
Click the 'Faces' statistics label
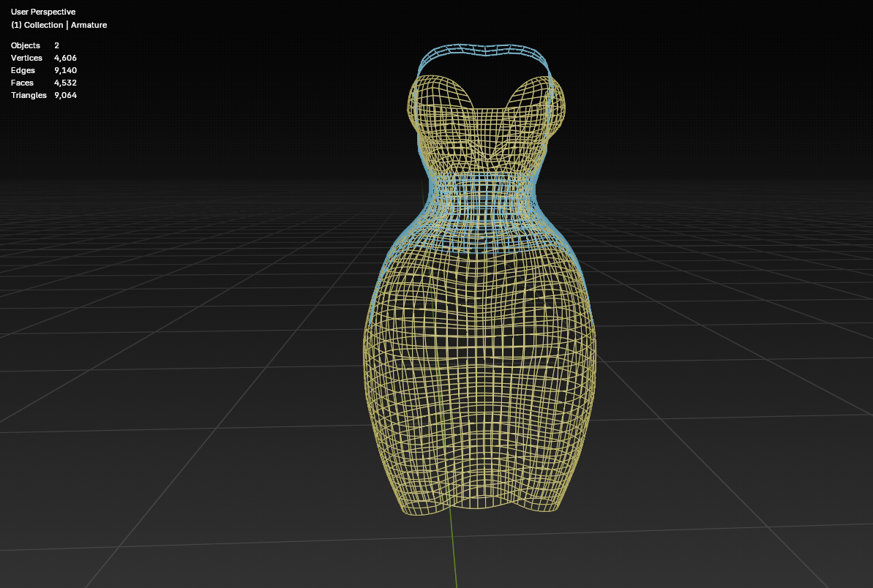point(22,83)
